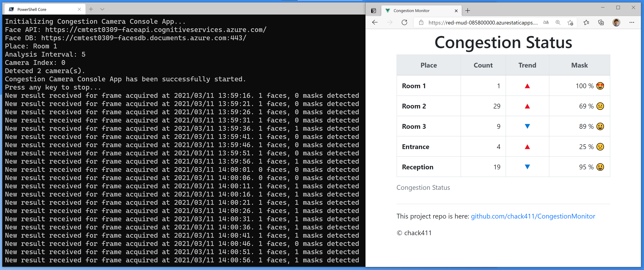Click the Congestion Status footer label

(422, 187)
